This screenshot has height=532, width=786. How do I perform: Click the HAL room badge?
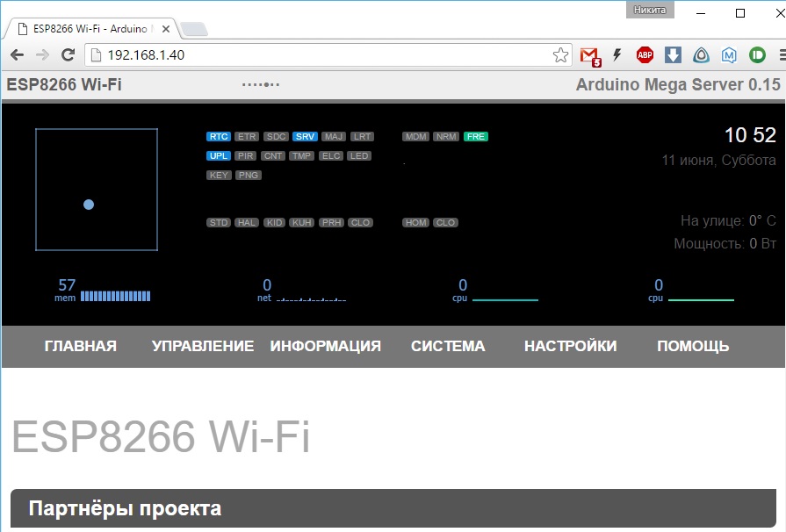[247, 223]
